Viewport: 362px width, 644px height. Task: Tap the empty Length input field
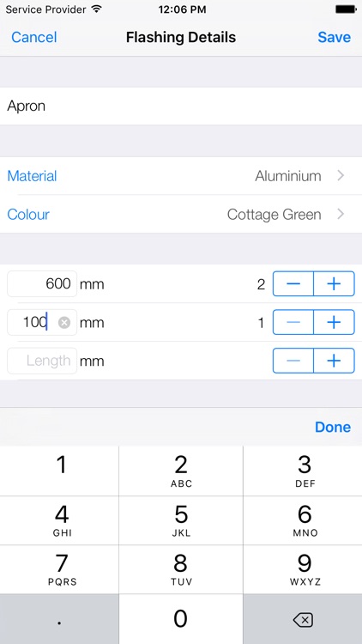(x=42, y=361)
